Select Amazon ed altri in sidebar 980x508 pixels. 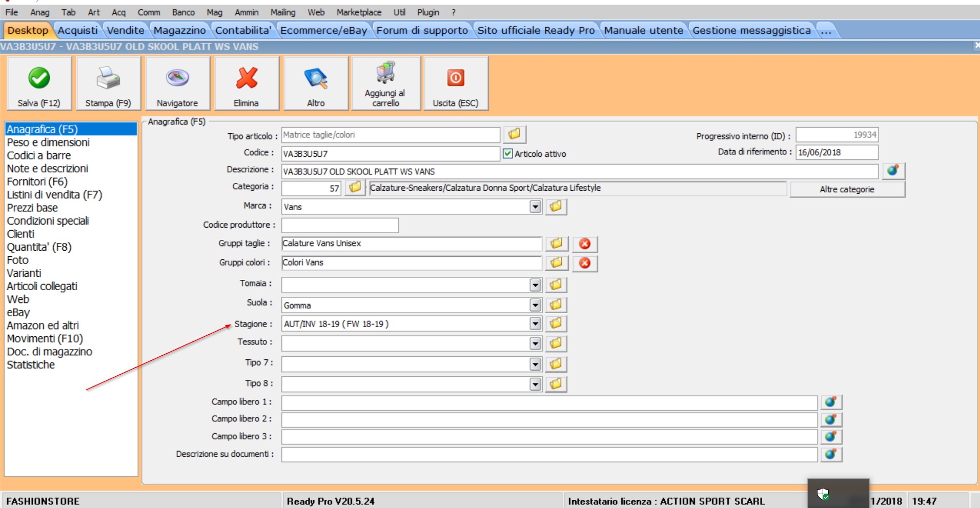pos(43,326)
